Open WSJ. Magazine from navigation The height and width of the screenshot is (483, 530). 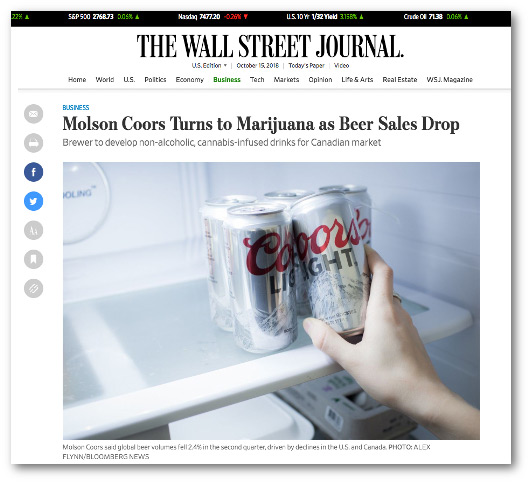(449, 80)
